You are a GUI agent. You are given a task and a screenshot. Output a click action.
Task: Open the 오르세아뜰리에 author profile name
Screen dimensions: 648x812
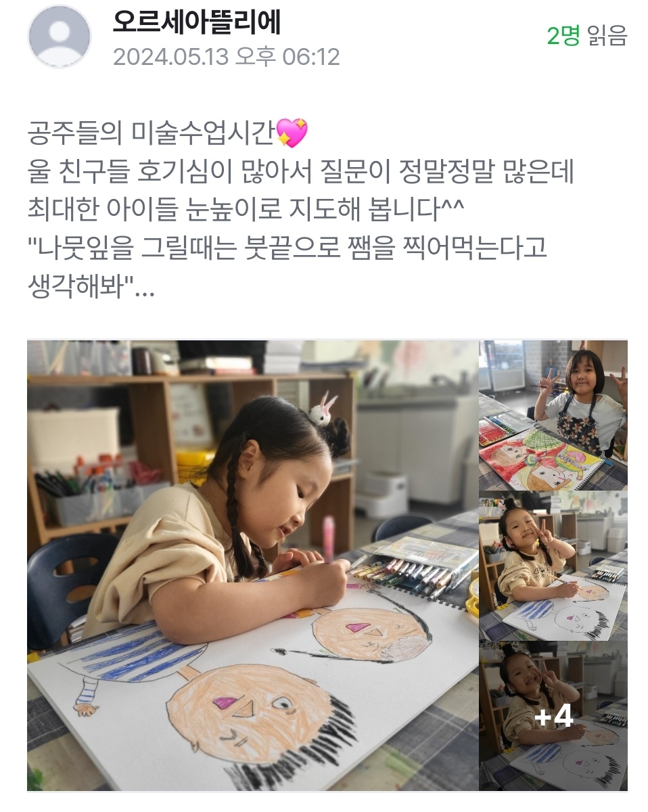click(x=197, y=22)
